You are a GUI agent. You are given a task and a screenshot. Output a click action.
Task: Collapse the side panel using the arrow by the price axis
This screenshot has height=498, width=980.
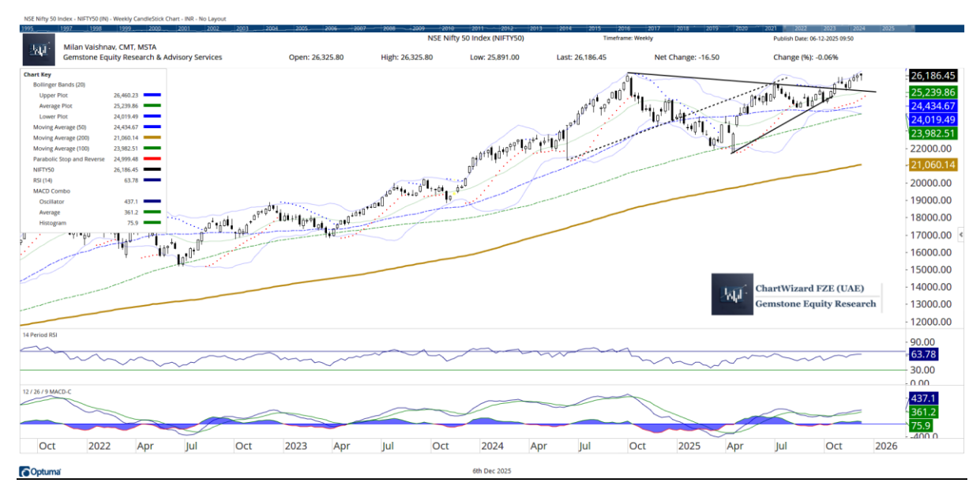click(x=961, y=235)
